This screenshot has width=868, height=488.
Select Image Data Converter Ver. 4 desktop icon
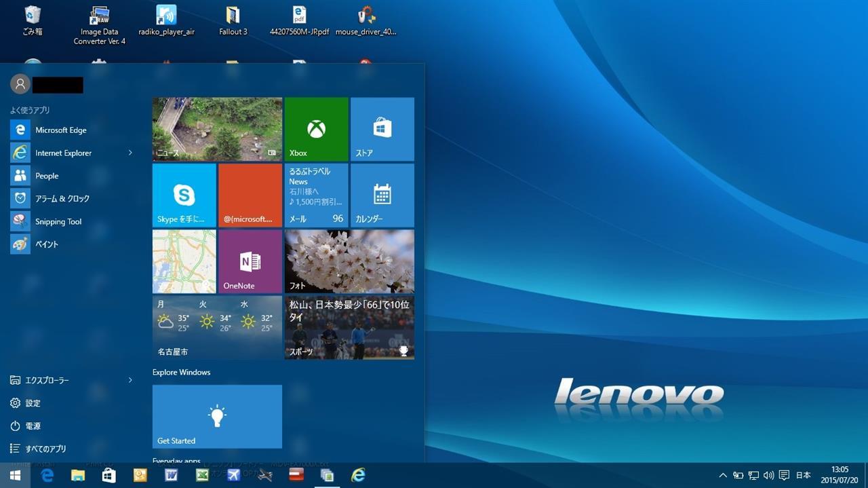(x=100, y=26)
